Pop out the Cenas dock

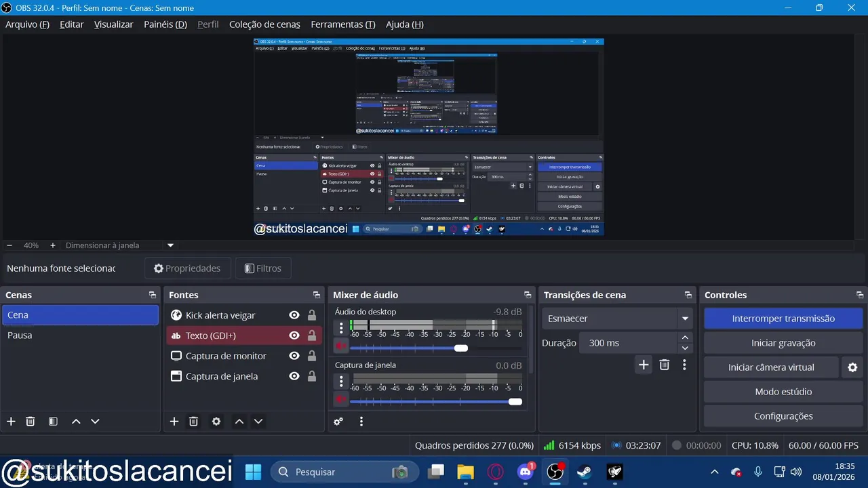tap(153, 296)
